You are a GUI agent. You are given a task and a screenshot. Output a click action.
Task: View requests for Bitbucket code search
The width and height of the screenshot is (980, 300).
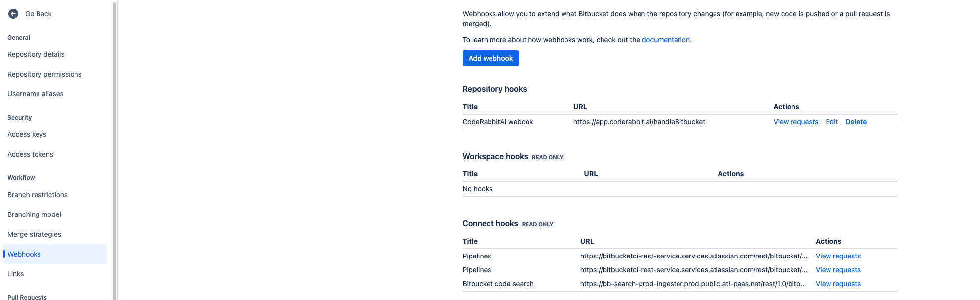[838, 284]
